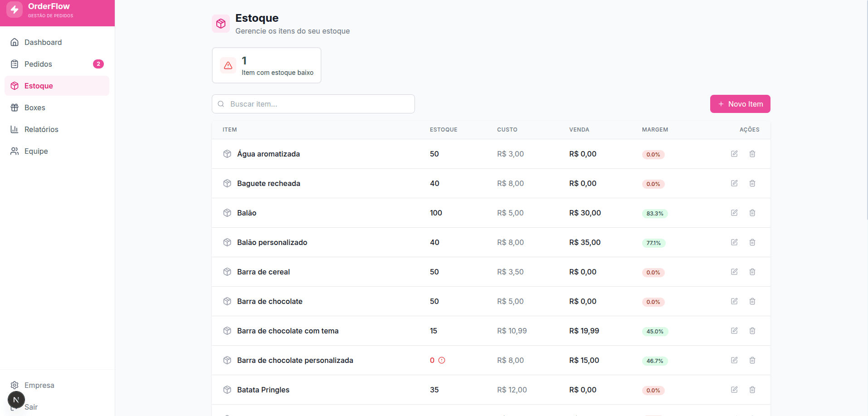Click edit icon for Água aromatizada
This screenshot has height=416, width=868.
pos(734,154)
